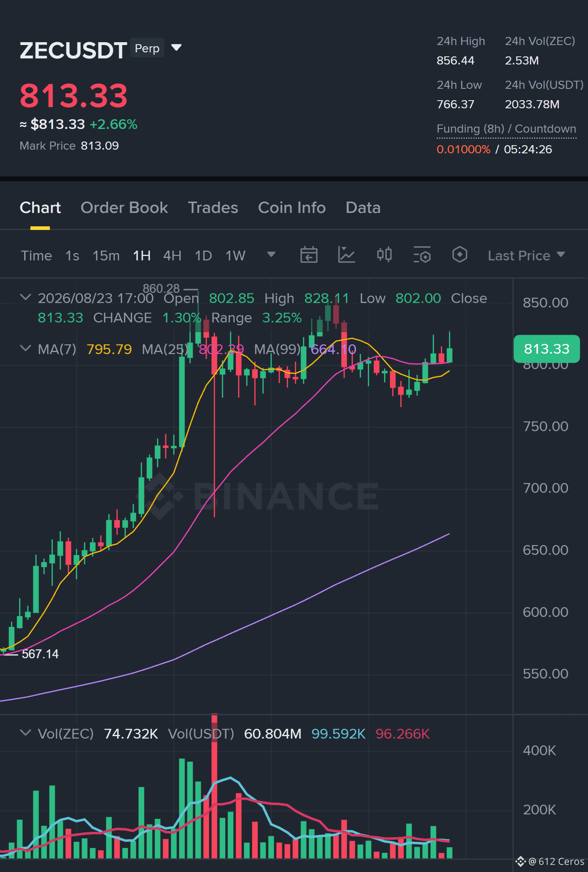The image size is (588, 872).
Task: Select the 1W interval
Action: [236, 256]
